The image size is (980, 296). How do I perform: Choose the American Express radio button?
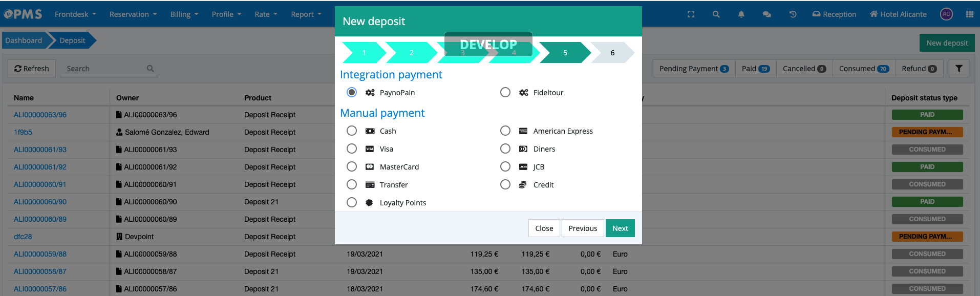505,131
